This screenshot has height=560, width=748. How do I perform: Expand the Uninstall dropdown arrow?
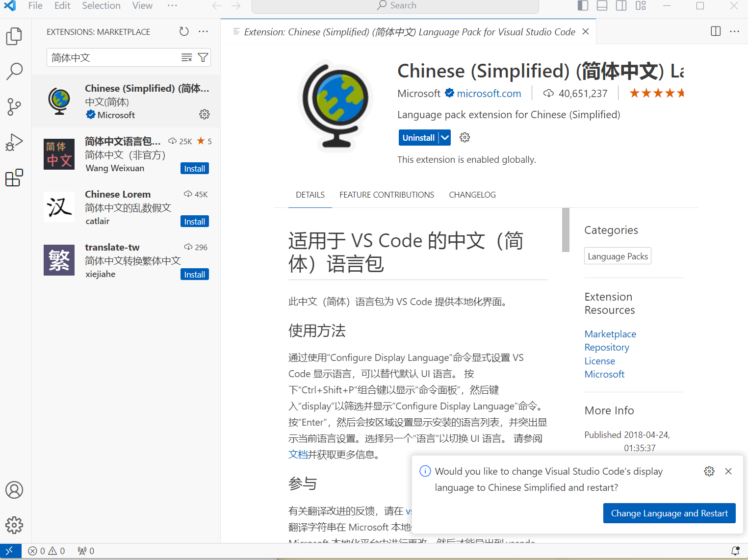pos(444,138)
